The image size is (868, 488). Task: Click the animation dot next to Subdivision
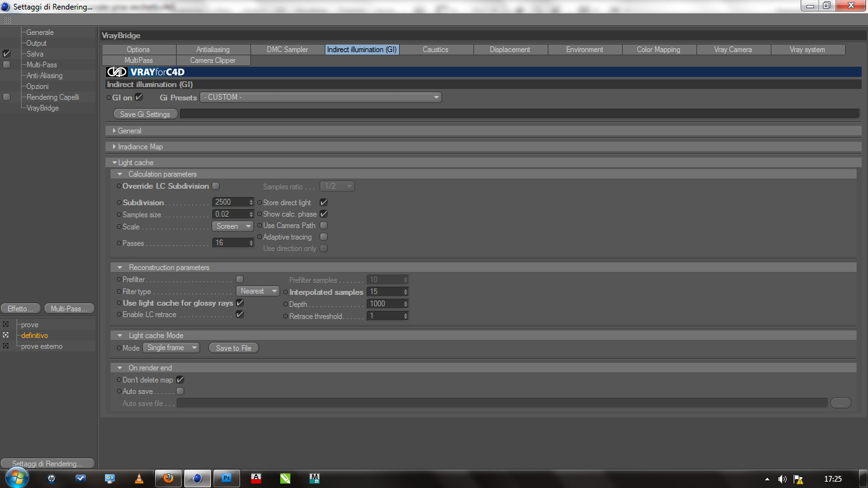click(119, 203)
